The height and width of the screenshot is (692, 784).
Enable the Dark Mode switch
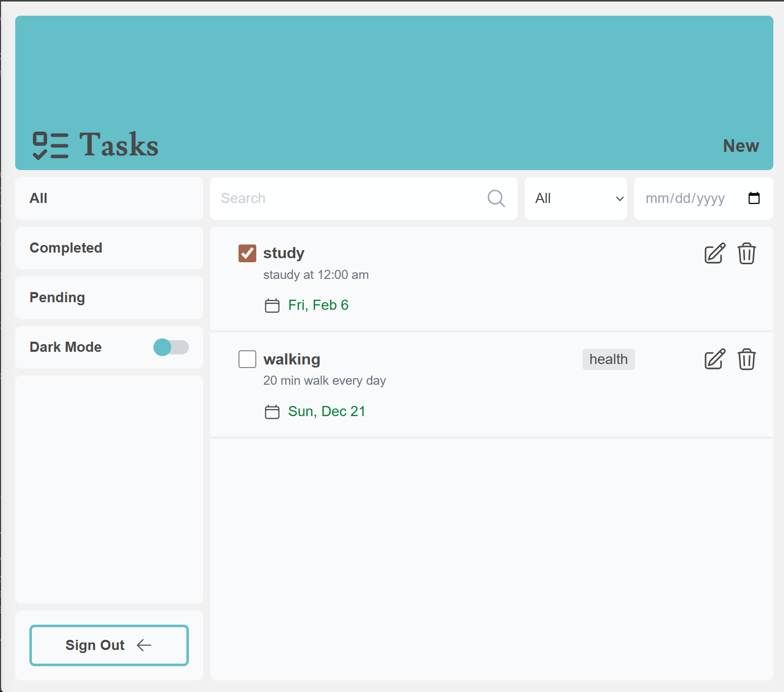tap(171, 347)
